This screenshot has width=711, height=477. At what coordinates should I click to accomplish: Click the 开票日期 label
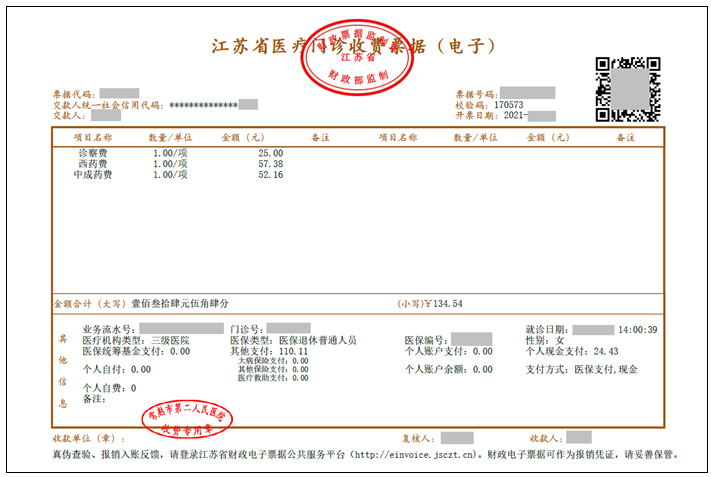click(477, 115)
